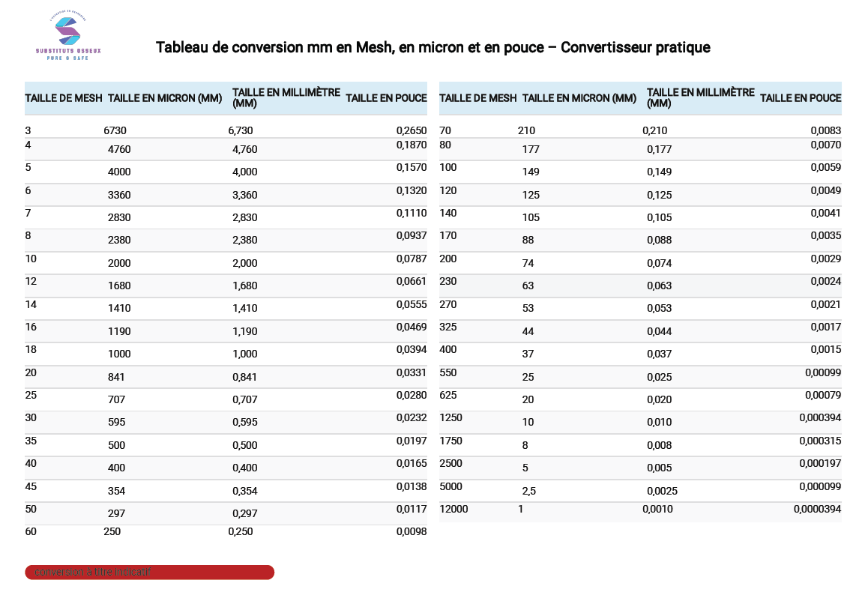Select the 4760 micron cell
Screen dimensions: 868x607
tap(119, 149)
